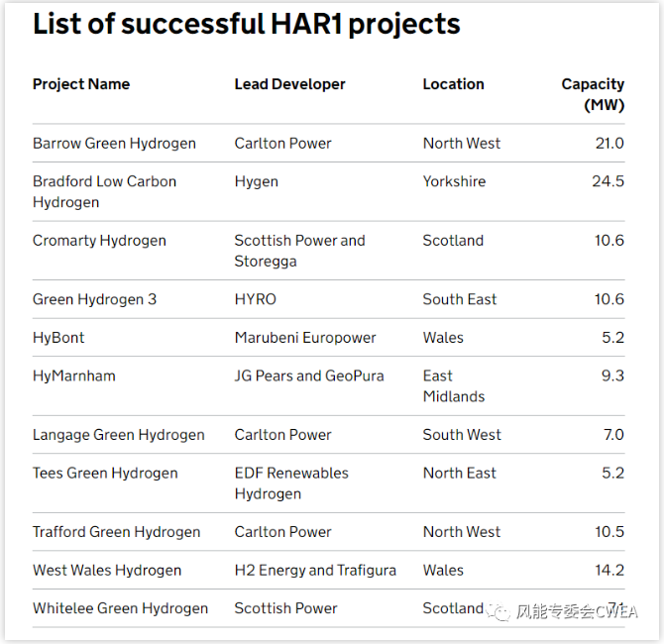Click 'Carlton Power' in the Langage row
The height and width of the screenshot is (644, 664).
[282, 435]
